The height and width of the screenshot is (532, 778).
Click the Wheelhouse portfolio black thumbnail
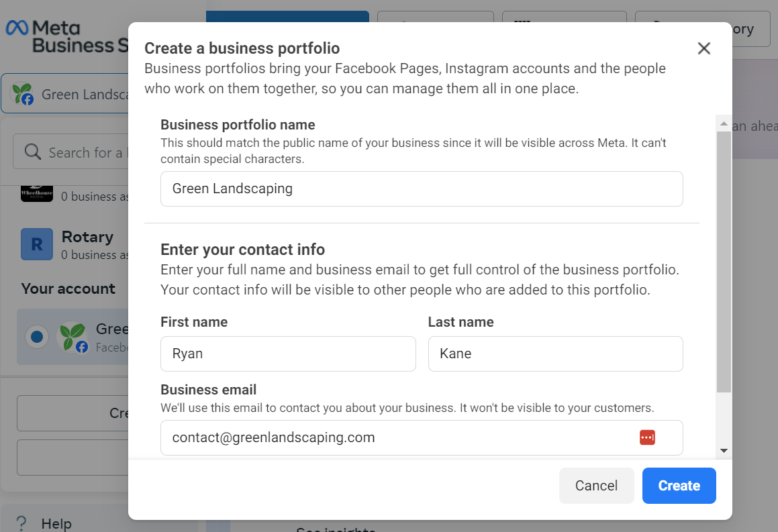[x=37, y=193]
